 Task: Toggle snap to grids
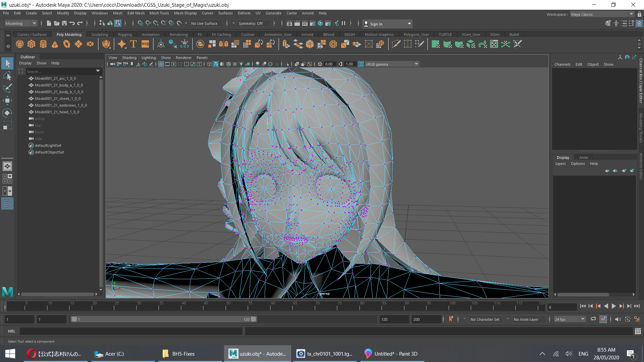[x=140, y=23]
